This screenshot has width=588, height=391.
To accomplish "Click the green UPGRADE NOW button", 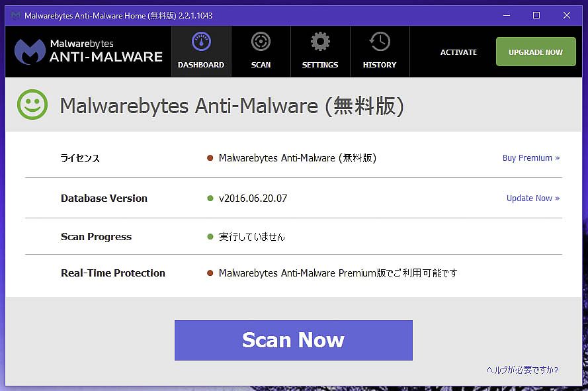I will [x=536, y=52].
